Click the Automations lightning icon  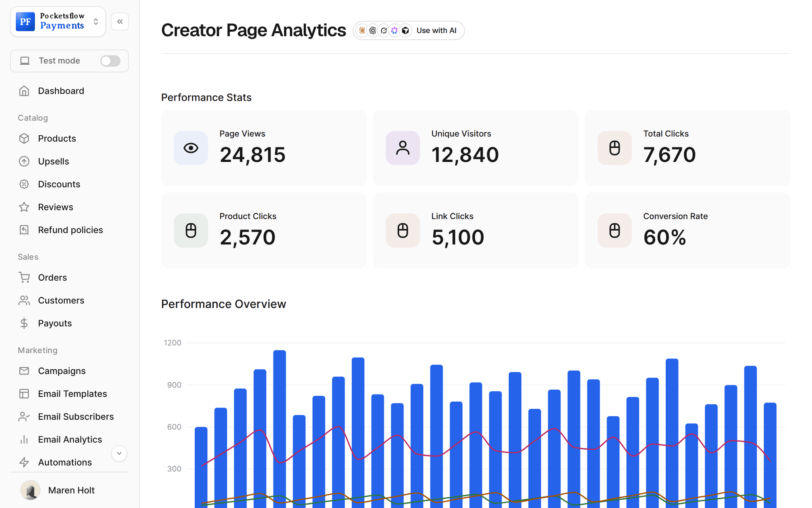tap(24, 462)
